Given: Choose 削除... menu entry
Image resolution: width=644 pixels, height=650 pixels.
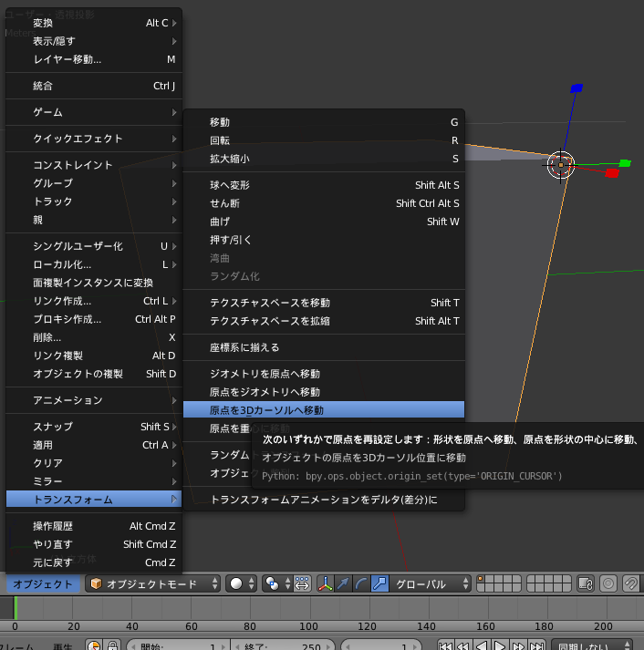Looking at the screenshot, I should (x=94, y=337).
